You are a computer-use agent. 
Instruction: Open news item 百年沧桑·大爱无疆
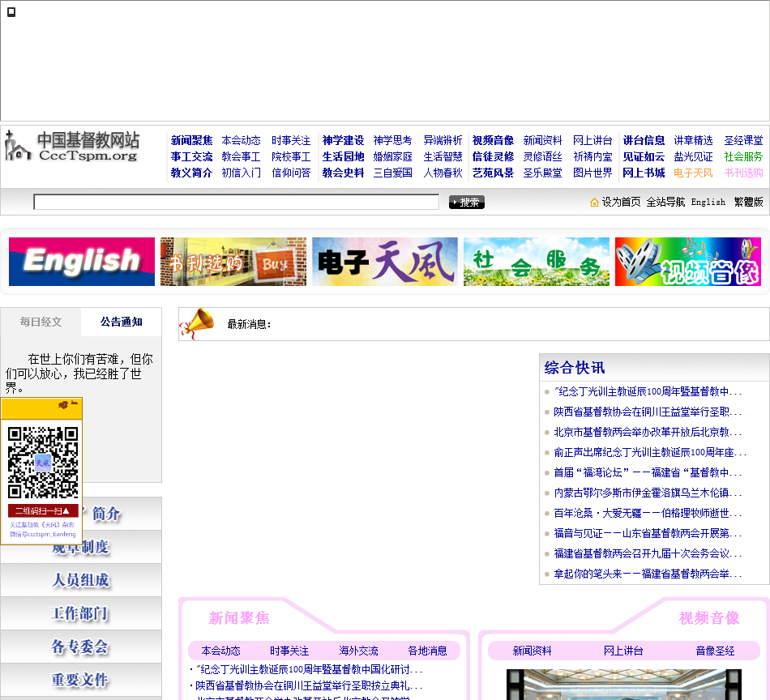tap(648, 514)
